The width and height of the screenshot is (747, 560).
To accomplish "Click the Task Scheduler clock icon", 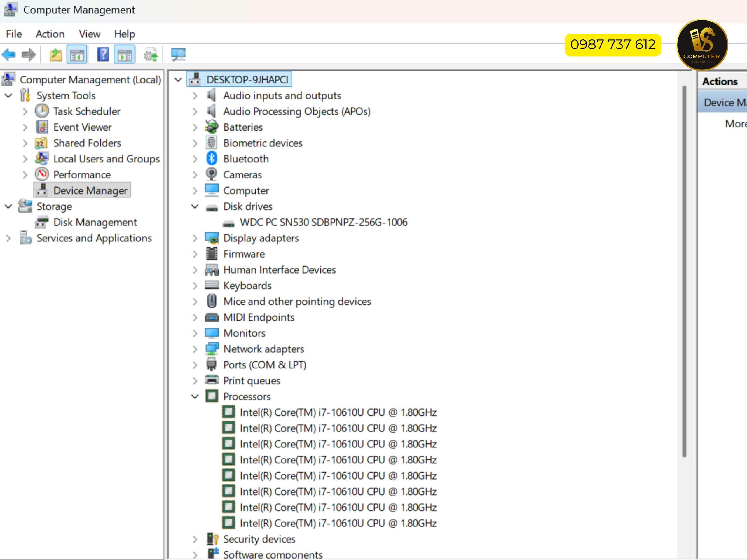I will pos(42,111).
